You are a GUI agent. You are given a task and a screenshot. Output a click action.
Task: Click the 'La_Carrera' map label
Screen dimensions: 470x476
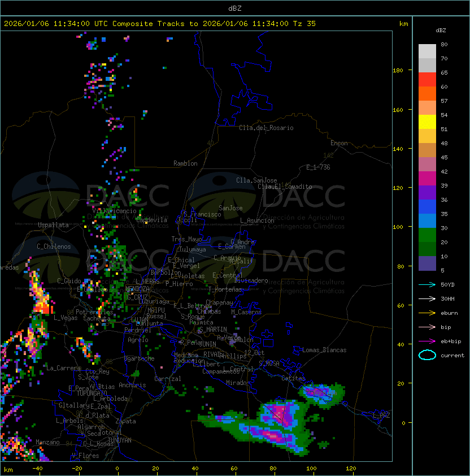click(63, 368)
